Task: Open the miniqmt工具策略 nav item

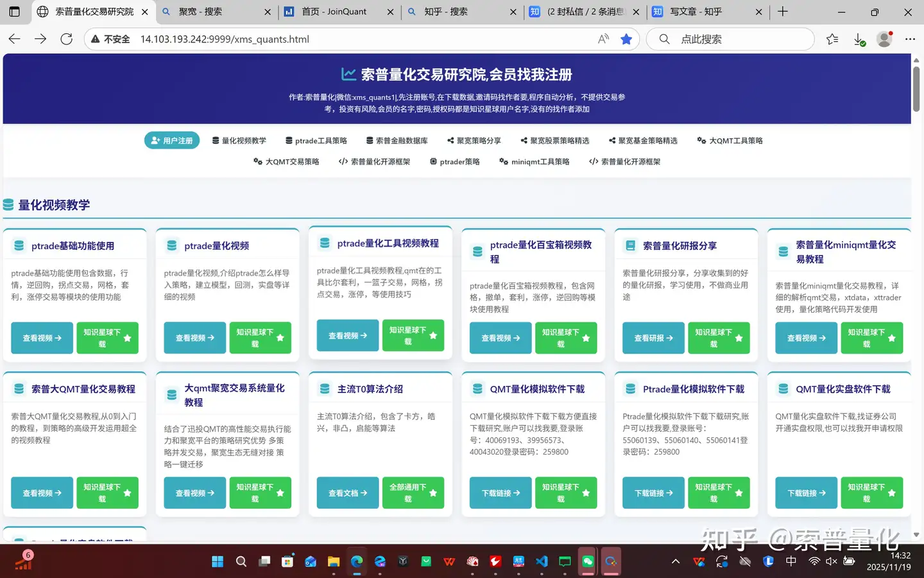Action: [x=535, y=162]
